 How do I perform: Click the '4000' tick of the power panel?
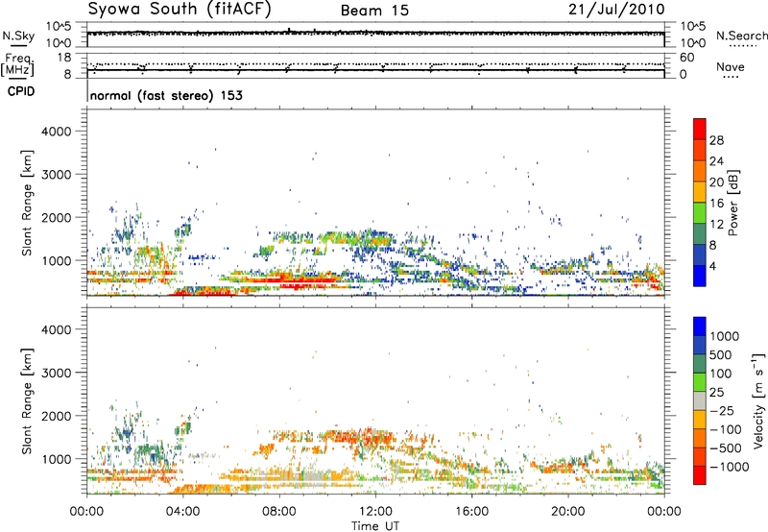click(56, 132)
